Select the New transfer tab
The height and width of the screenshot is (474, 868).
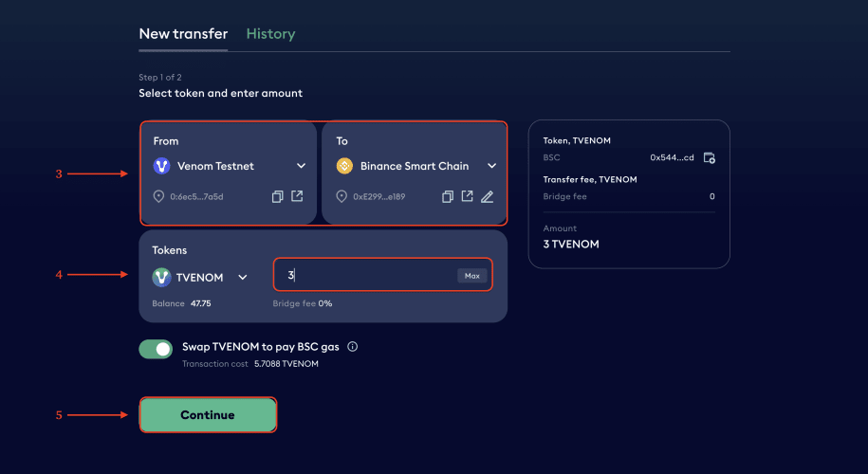[183, 34]
